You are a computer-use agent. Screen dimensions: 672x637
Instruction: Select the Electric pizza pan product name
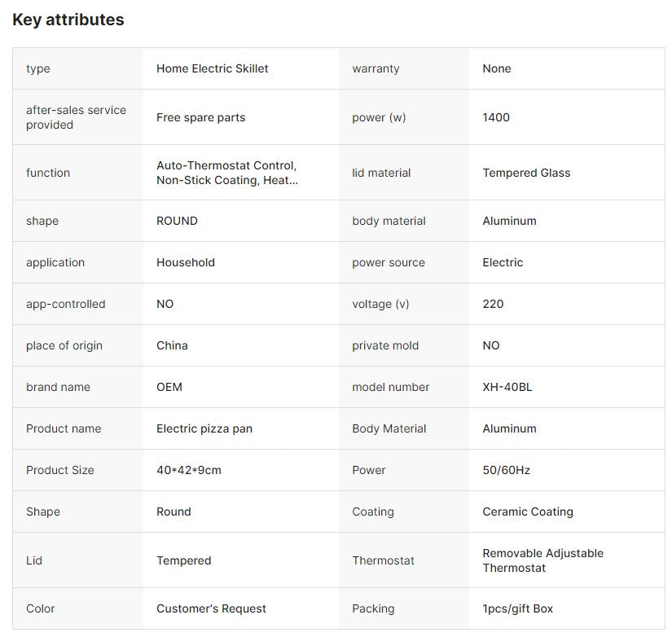(204, 428)
